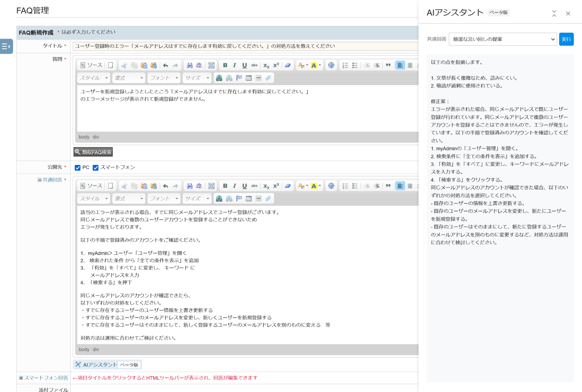Image resolution: width=582 pixels, height=392 pixels.
Task: Click the 実行 button
Action: (x=566, y=39)
